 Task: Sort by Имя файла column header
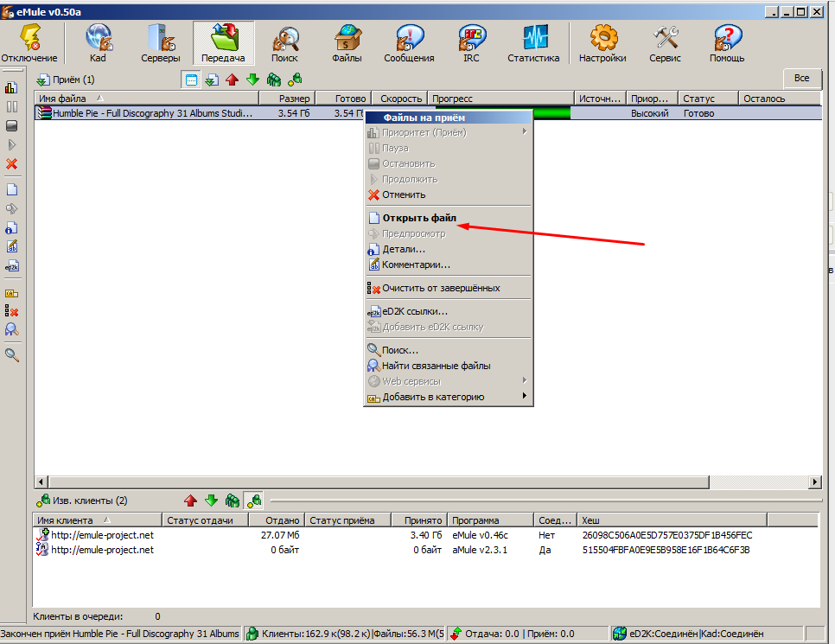coord(146,99)
